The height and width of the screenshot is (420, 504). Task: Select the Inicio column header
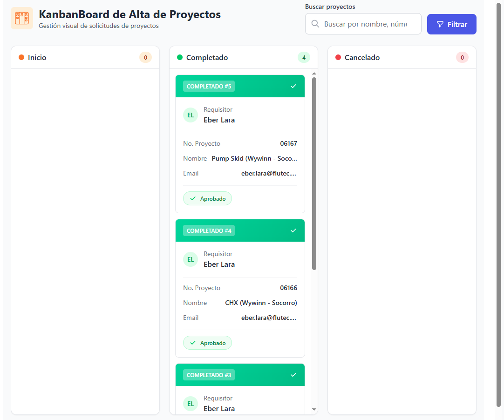tap(37, 58)
